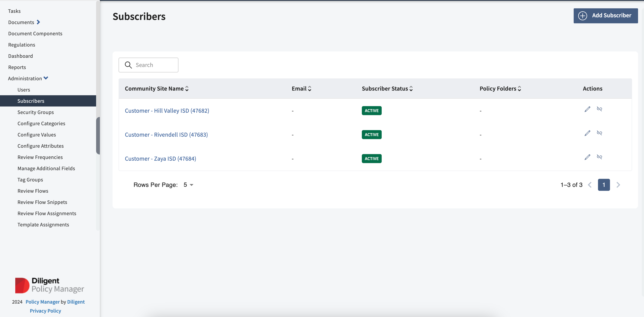Open Tag Groups page
Screen dimensions: 644x317
pyautogui.click(x=30, y=180)
